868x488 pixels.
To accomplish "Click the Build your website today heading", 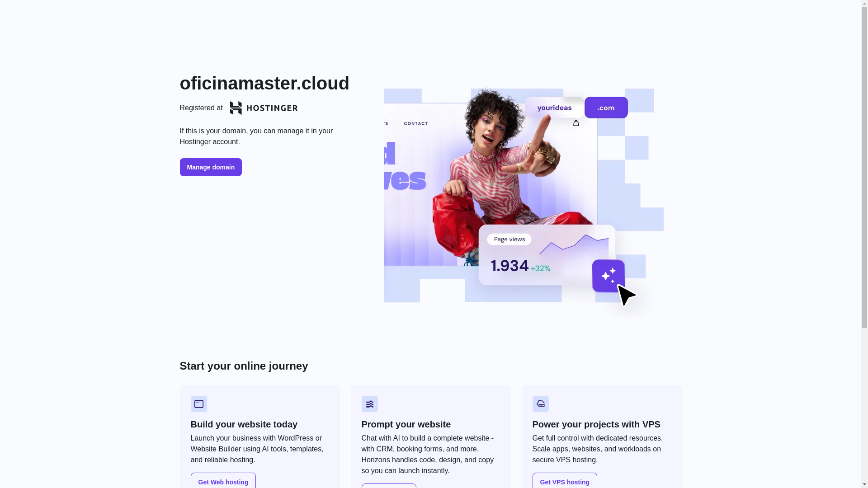I will [x=244, y=424].
